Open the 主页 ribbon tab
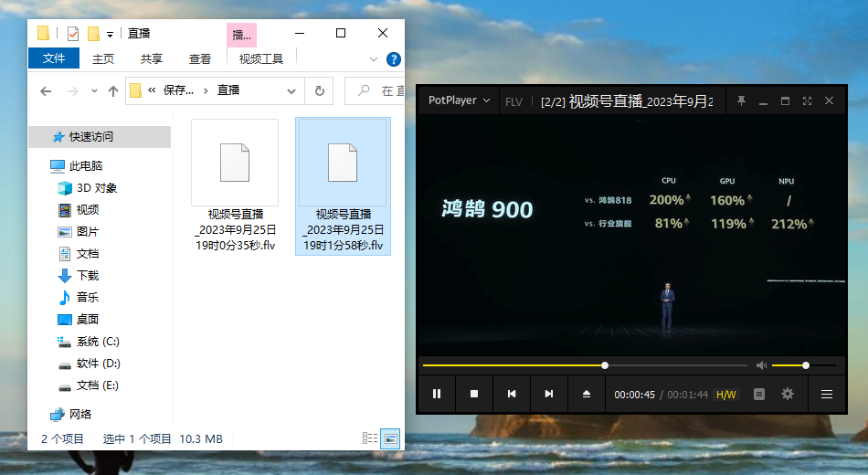The width and height of the screenshot is (868, 475). 103,58
